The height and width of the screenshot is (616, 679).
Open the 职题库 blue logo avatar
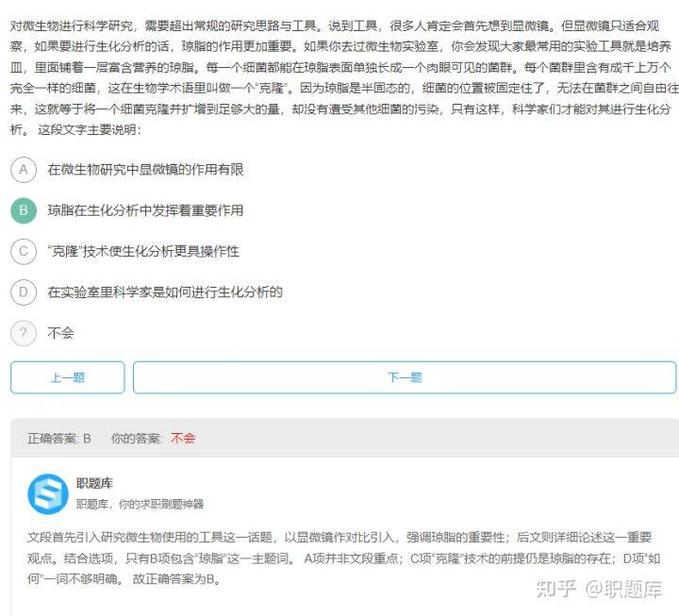[x=48, y=494]
